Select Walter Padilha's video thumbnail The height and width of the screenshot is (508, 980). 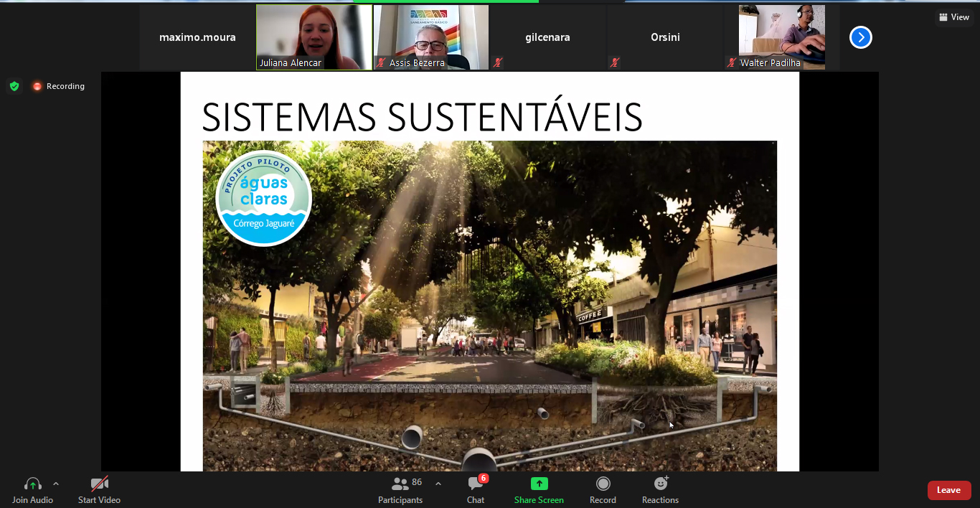coord(781,37)
